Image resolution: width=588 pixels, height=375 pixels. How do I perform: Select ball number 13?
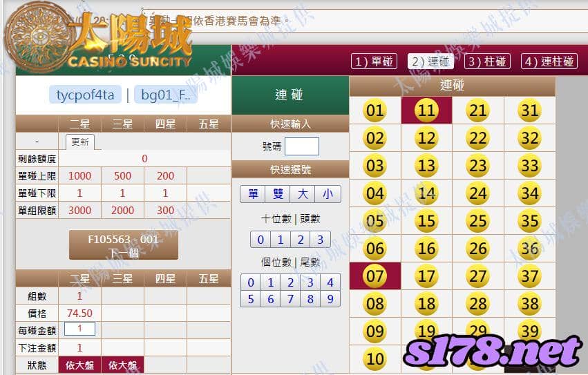tap(426, 166)
